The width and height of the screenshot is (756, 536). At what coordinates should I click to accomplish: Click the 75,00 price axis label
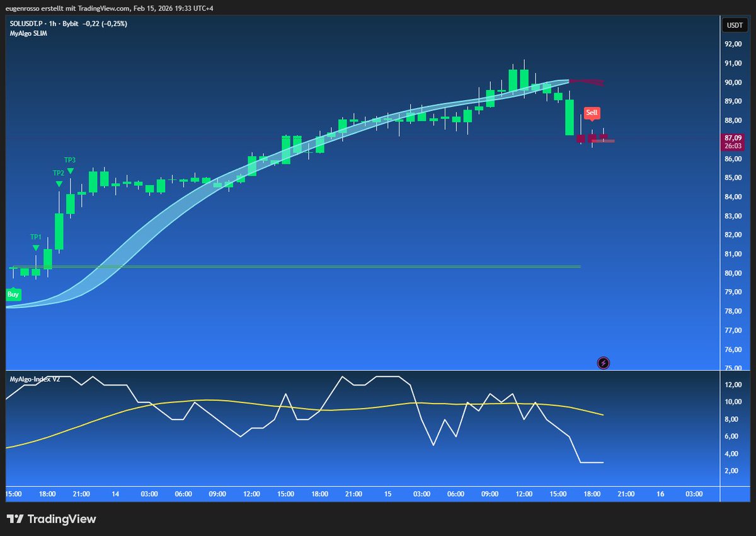(x=733, y=368)
